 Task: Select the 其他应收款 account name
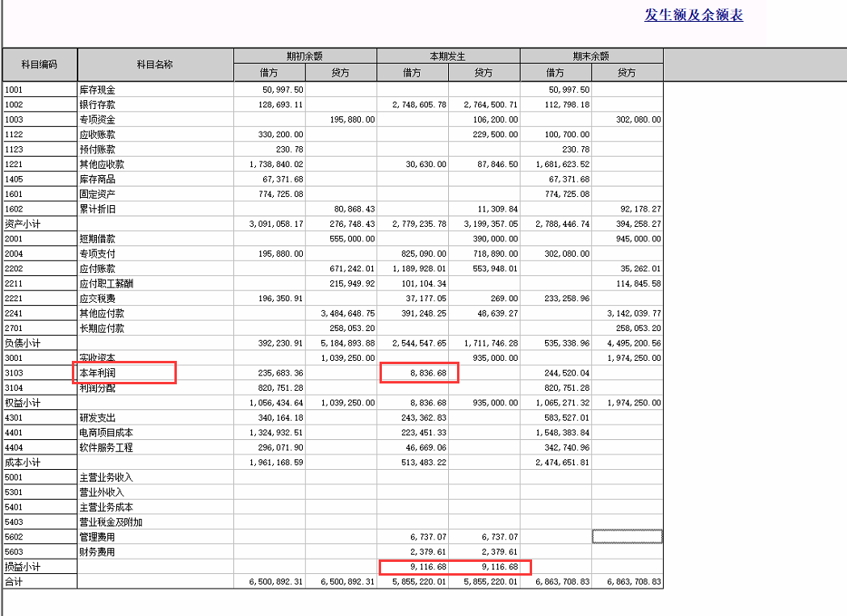click(102, 164)
